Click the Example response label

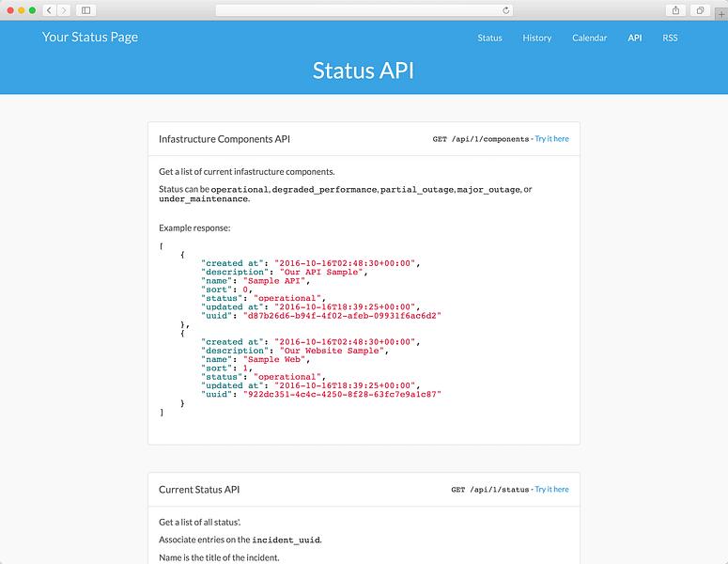point(194,228)
